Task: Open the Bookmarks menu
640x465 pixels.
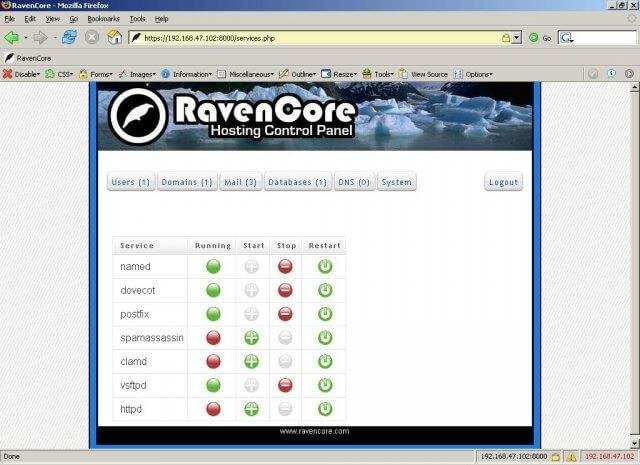Action: point(102,19)
